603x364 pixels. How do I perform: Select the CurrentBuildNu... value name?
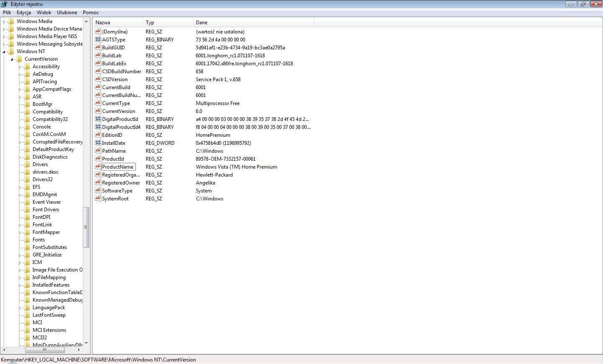coord(121,95)
